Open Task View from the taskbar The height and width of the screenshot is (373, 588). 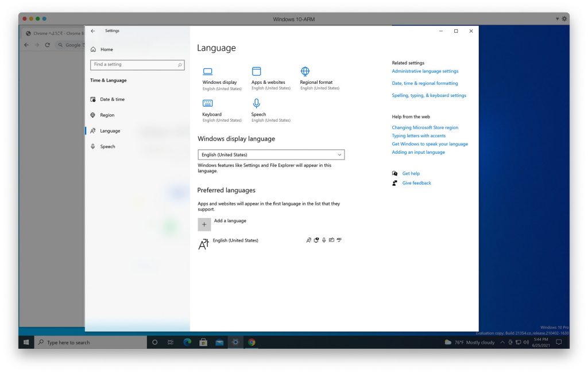click(171, 342)
